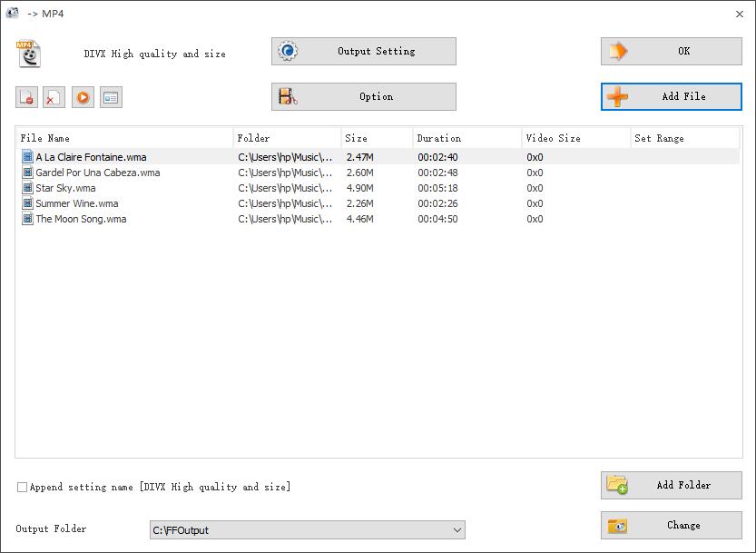Viewport: 756px width, 553px height.
Task: Confirm with the OK button
Action: (x=672, y=51)
